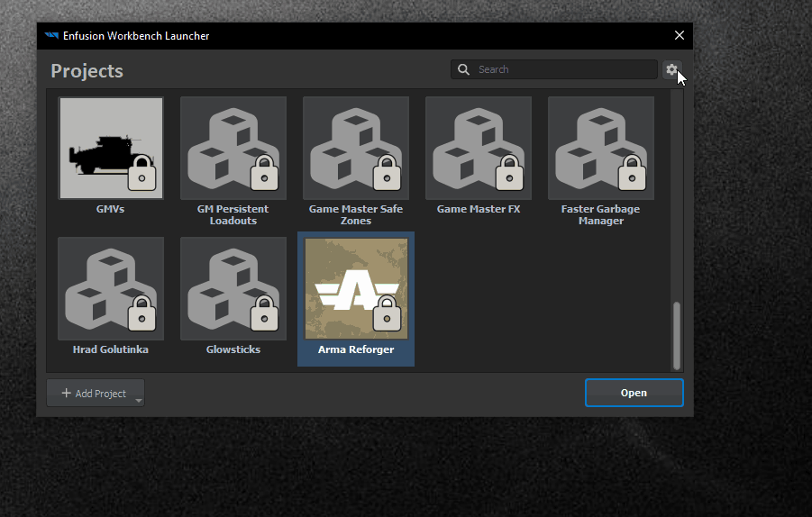Close the Enfusion Workbench Launcher window
The height and width of the screenshot is (517, 812).
[680, 35]
